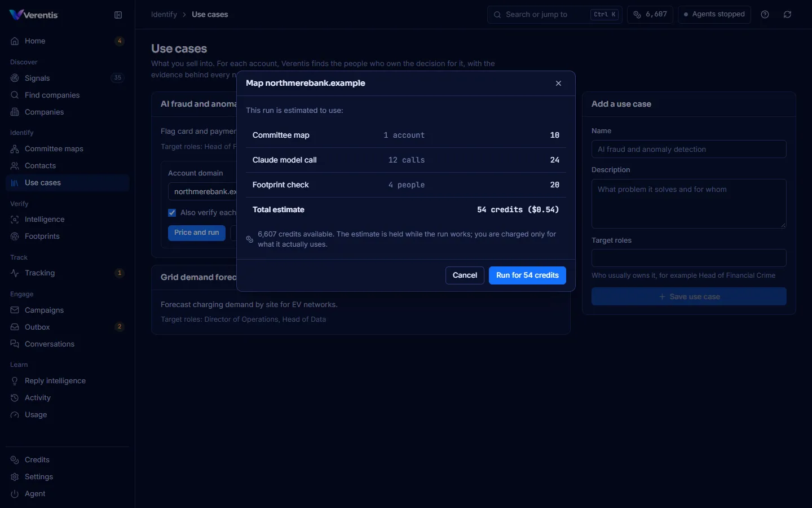812x508 pixels.
Task: Open Settings
Action: point(67,476)
